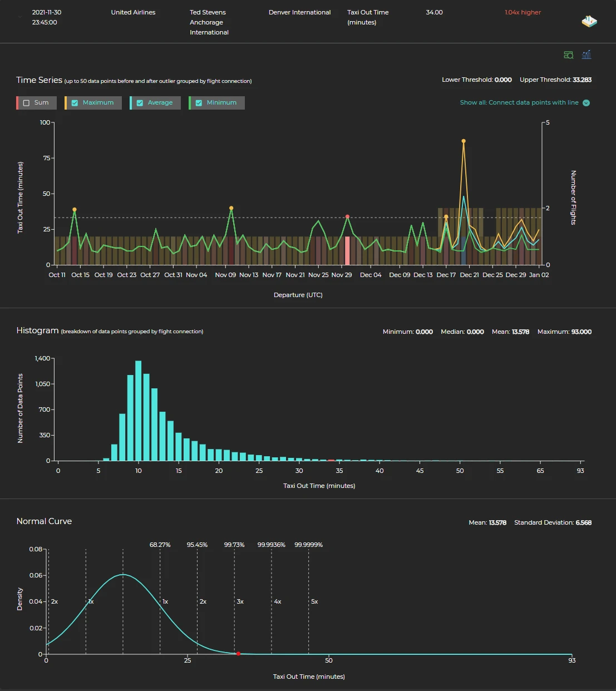Click the '34.00' value cell
Screen dimensions: 616x691
(434, 12)
